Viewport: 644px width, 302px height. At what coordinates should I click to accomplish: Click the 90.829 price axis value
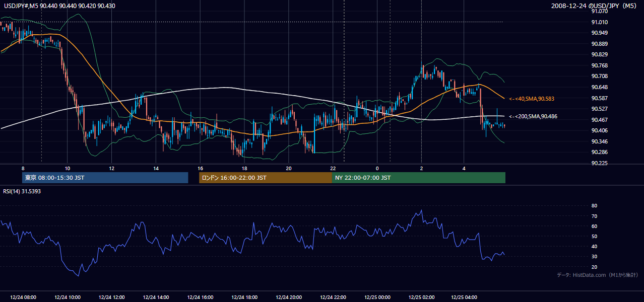(600, 54)
